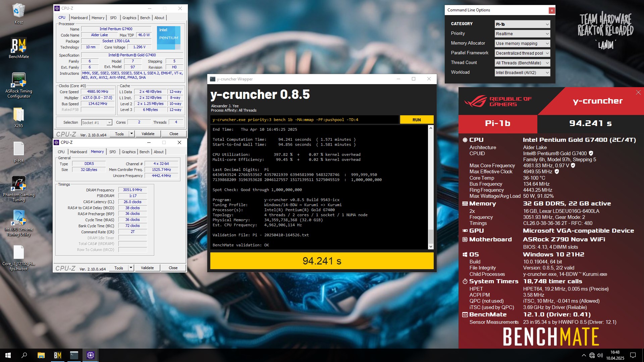This screenshot has width=644, height=362.
Task: Open the Memory Allocator dropdown
Action: pos(522,44)
